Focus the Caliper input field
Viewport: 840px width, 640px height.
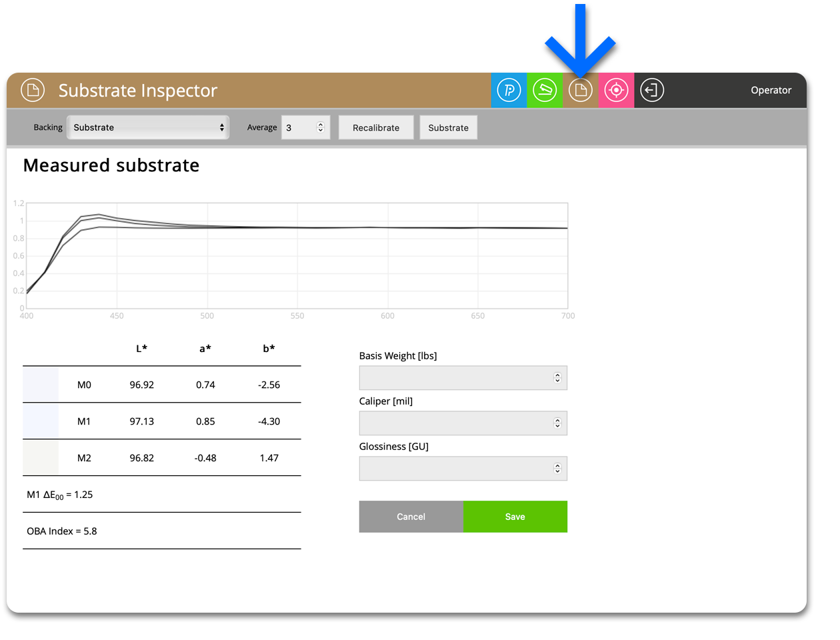point(463,423)
